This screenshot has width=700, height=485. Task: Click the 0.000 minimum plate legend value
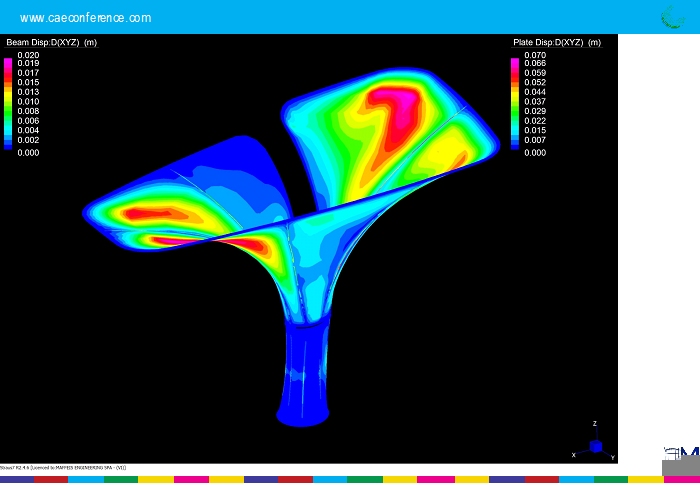point(536,153)
